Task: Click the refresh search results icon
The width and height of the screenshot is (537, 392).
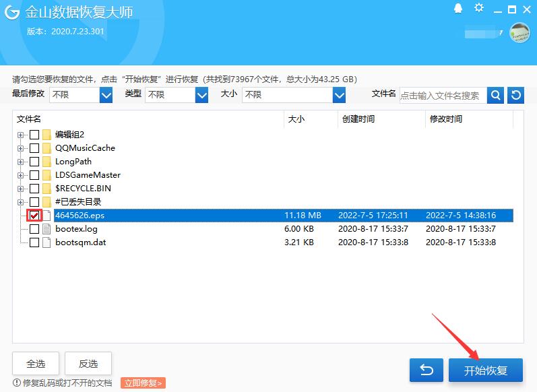Action: tap(515, 95)
